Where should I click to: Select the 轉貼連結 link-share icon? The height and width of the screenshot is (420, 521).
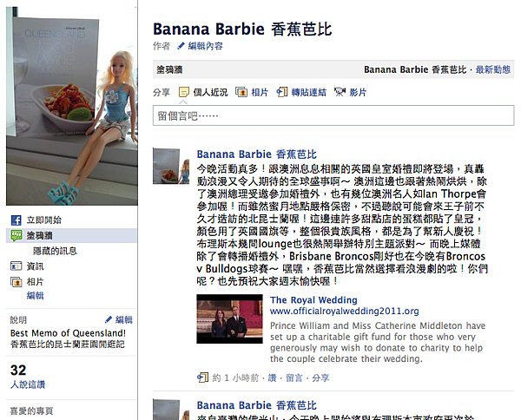[281, 92]
